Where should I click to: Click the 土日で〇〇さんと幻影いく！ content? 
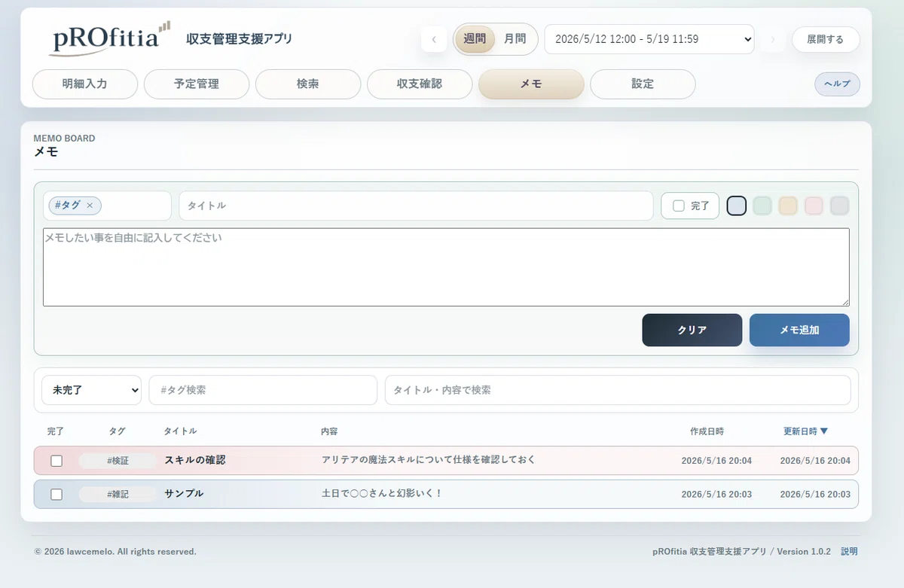(382, 494)
